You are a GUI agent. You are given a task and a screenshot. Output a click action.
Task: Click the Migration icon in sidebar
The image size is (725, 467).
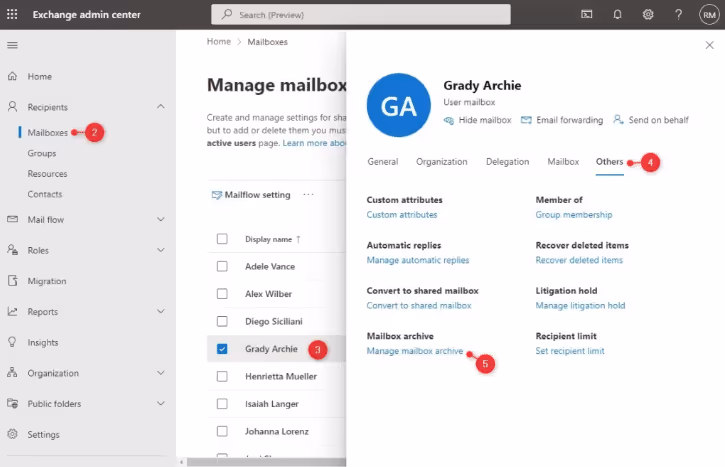tap(12, 281)
